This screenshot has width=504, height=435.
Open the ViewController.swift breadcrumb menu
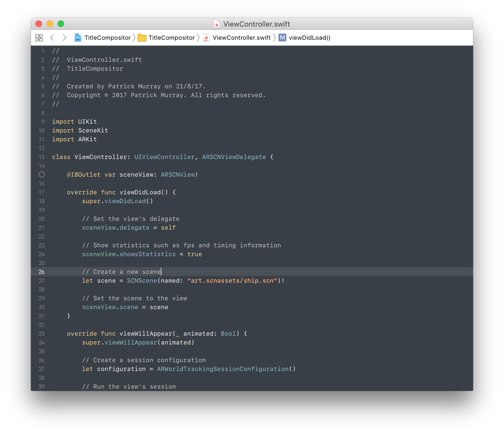[x=242, y=38]
